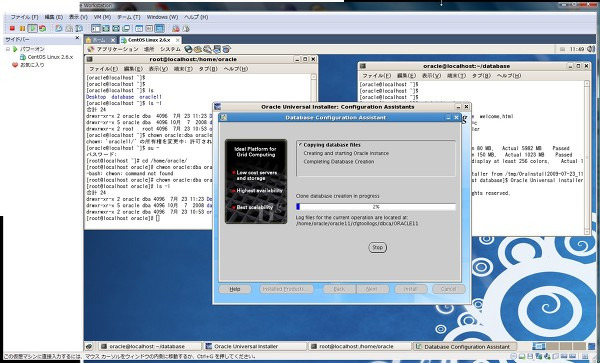Open Tabs (タブ) menu in root@localhost terminal
This screenshot has width=600, height=363.
pos(208,69)
